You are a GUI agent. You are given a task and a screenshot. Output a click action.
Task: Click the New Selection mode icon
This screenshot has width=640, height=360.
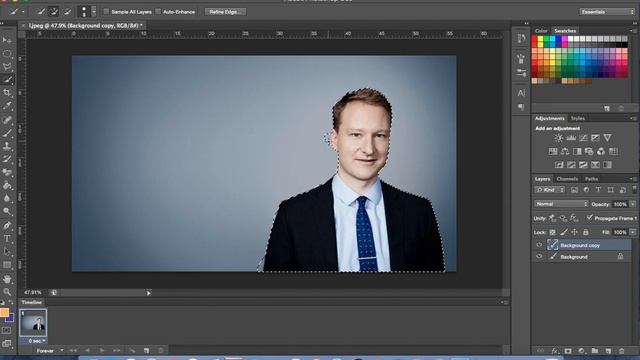[x=41, y=12]
